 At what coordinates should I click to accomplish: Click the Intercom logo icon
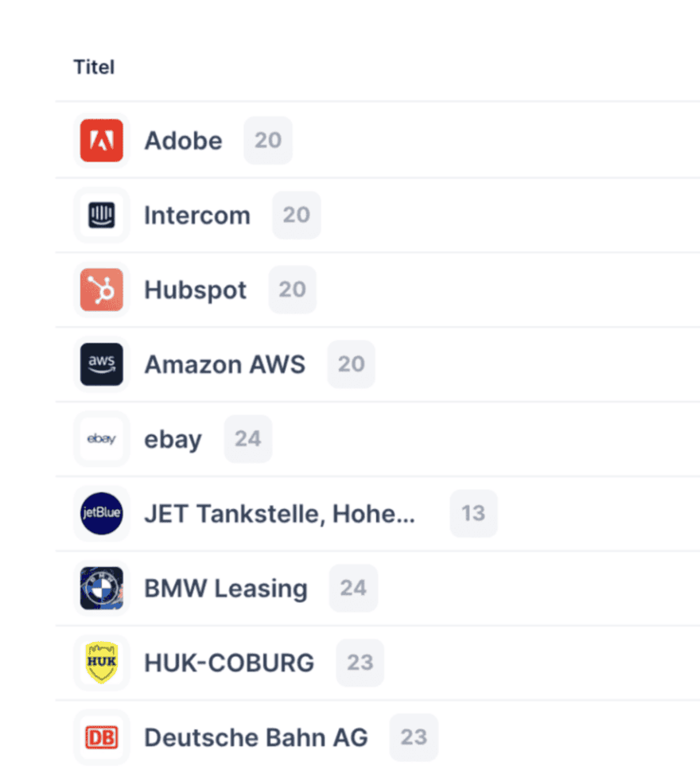tap(102, 216)
